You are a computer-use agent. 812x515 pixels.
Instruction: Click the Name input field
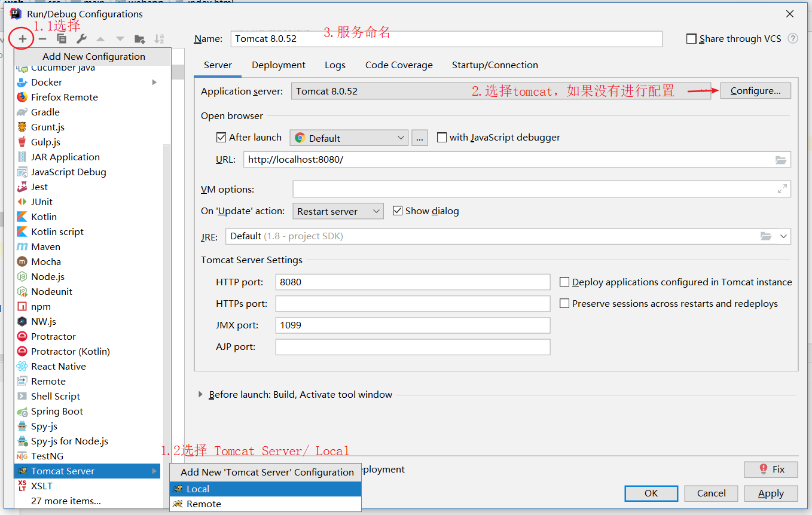click(x=447, y=39)
